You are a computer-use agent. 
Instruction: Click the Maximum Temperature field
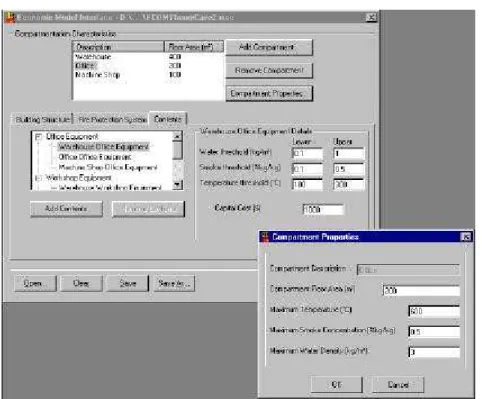pos(434,311)
